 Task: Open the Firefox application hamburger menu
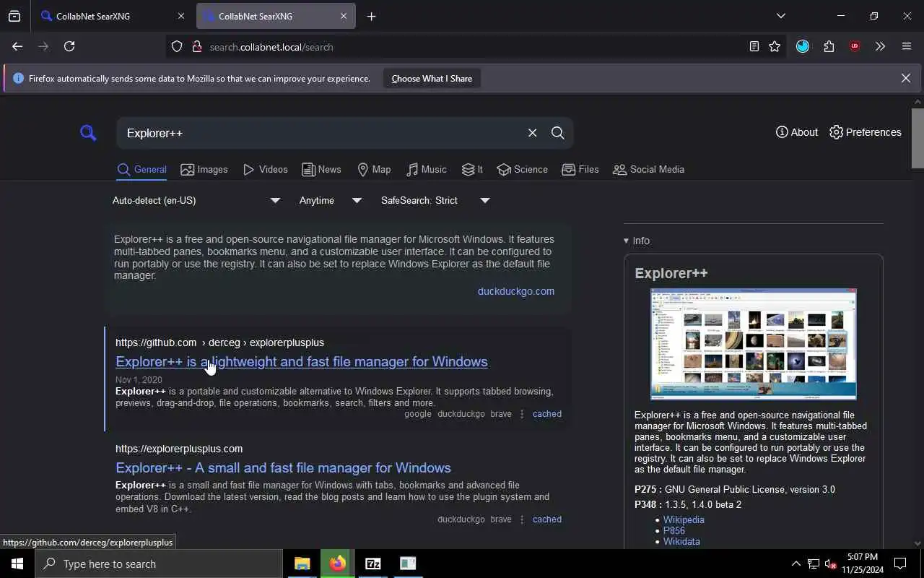[x=907, y=46]
